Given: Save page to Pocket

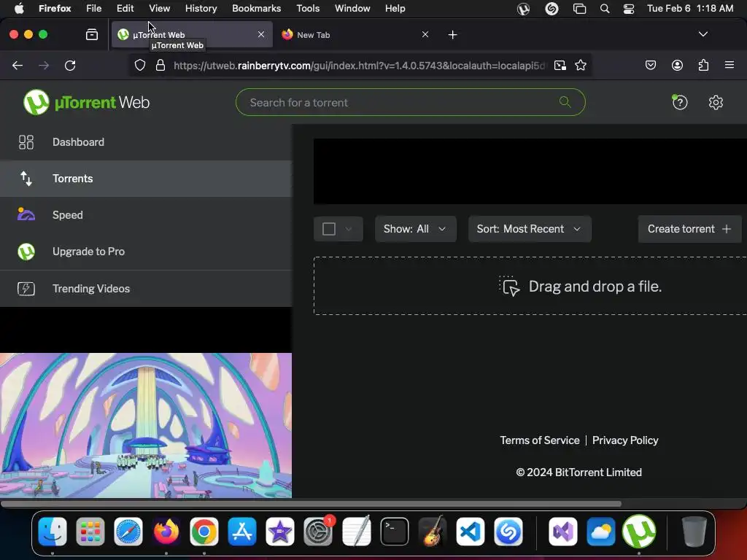Looking at the screenshot, I should [650, 65].
